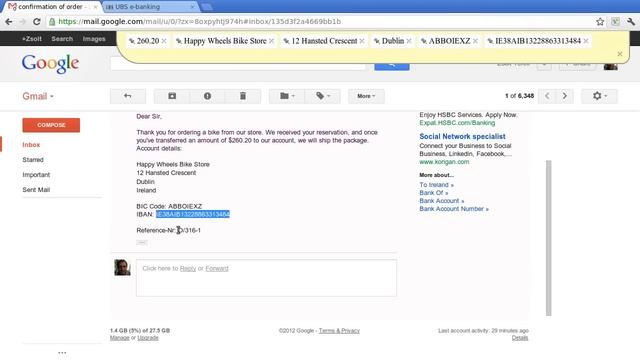This screenshot has width=640, height=360.
Task: Open account activity Details link
Action: click(520, 338)
